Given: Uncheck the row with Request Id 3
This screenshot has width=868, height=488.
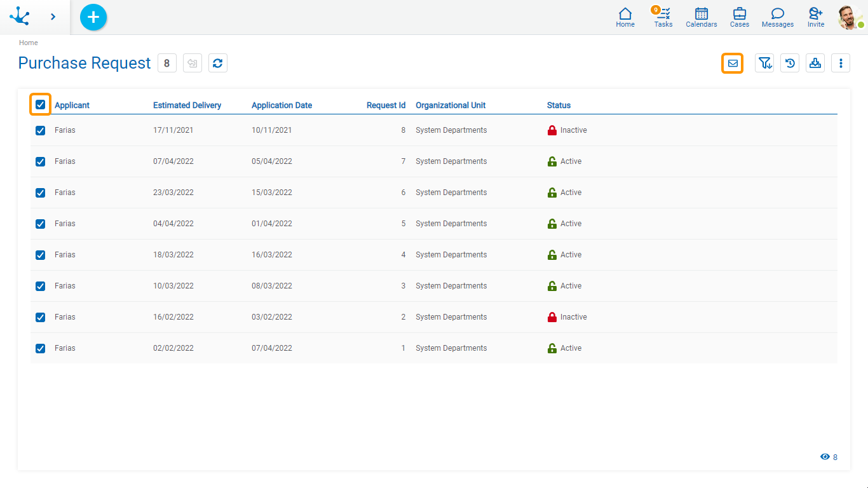Looking at the screenshot, I should (41, 286).
